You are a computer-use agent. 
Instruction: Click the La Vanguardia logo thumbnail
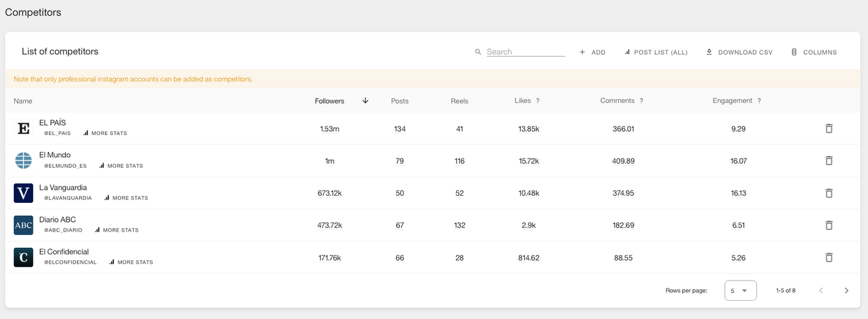[23, 193]
